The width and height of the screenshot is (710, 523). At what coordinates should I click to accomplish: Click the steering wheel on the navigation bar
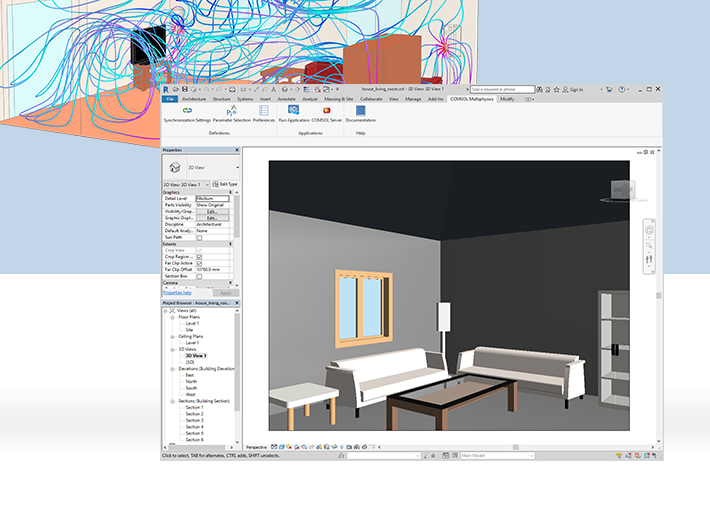pyautogui.click(x=649, y=230)
